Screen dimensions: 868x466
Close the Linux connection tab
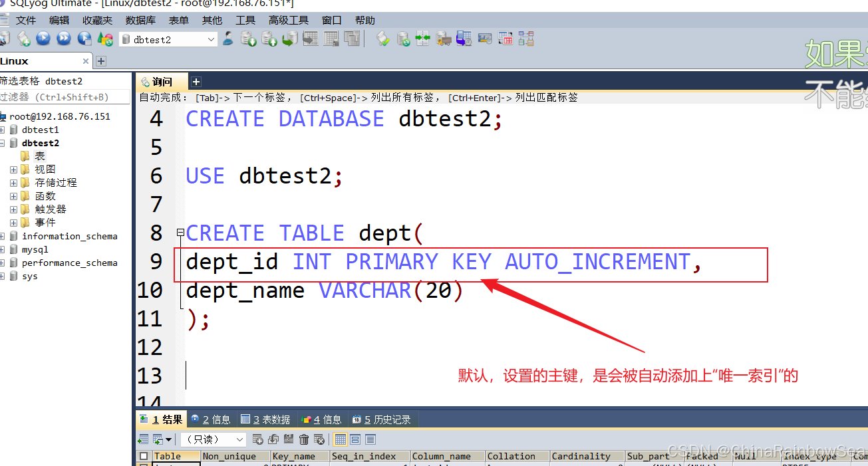[86, 61]
